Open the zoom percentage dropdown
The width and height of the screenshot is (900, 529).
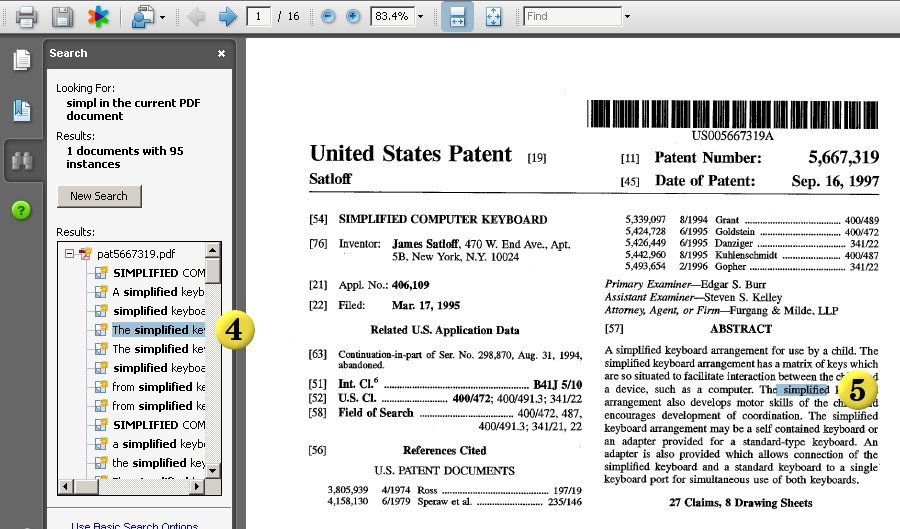point(420,16)
